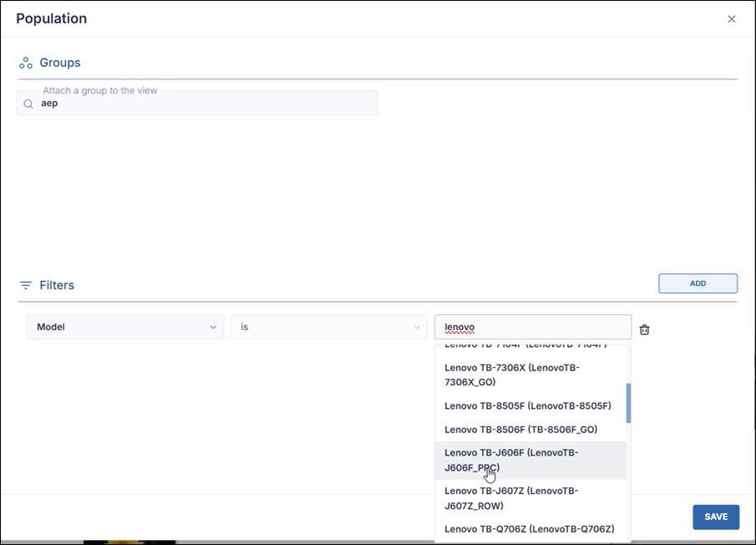This screenshot has width=756, height=545.
Task: Choose Lenovo TB-8506F (TB-8506F_GO) option
Action: pos(521,430)
